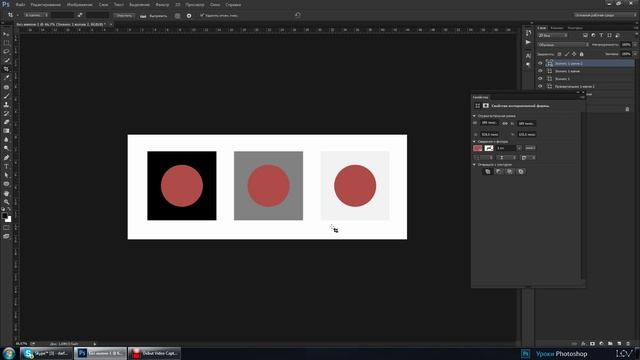Toggle Quick Mask mode in toolbox
This screenshot has height=360, width=640.
click(x=6, y=228)
